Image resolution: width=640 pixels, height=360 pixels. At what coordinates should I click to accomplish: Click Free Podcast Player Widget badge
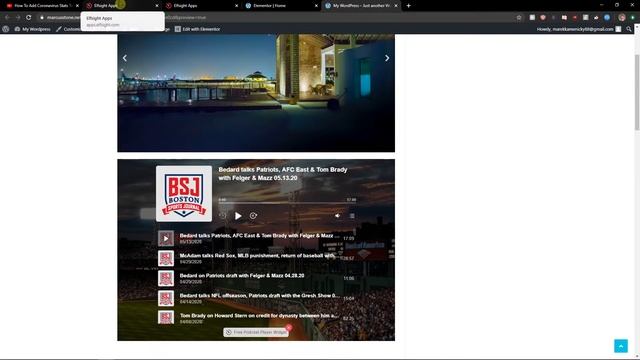pos(256,332)
